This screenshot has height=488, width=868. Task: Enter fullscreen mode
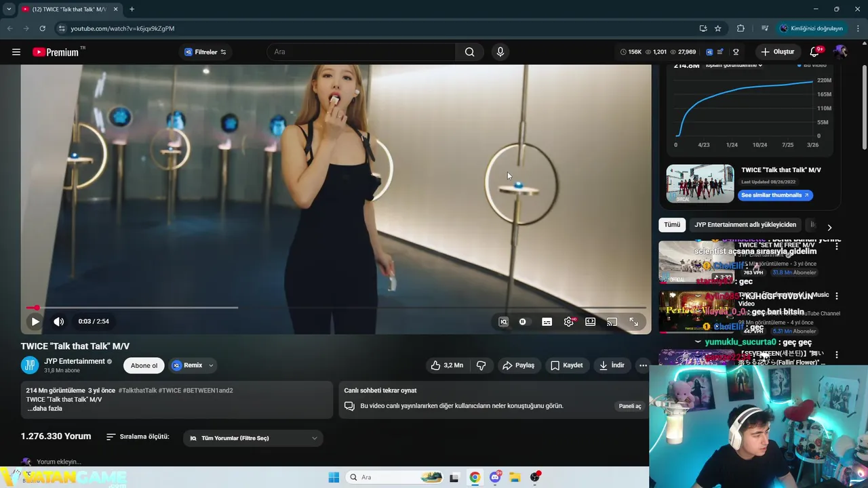[x=634, y=322]
